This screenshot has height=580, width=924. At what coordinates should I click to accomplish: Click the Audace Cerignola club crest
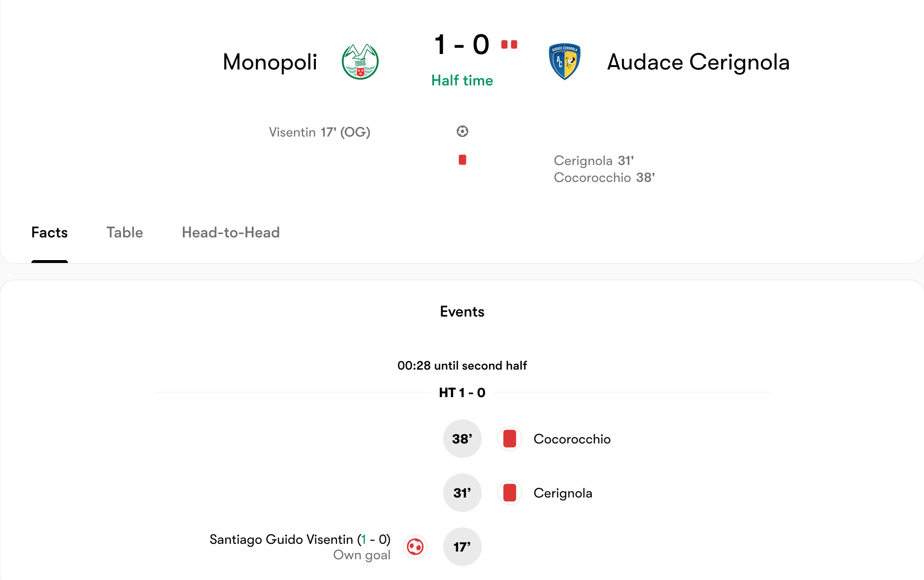click(565, 62)
